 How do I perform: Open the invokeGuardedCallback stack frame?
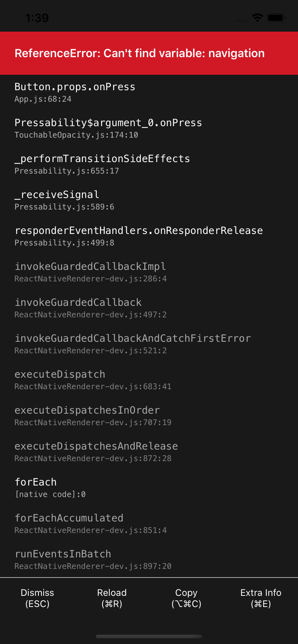(149, 308)
